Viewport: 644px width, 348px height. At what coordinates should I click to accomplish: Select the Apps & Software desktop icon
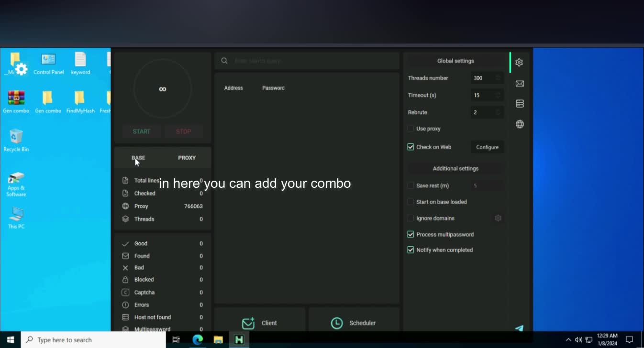pos(16,185)
